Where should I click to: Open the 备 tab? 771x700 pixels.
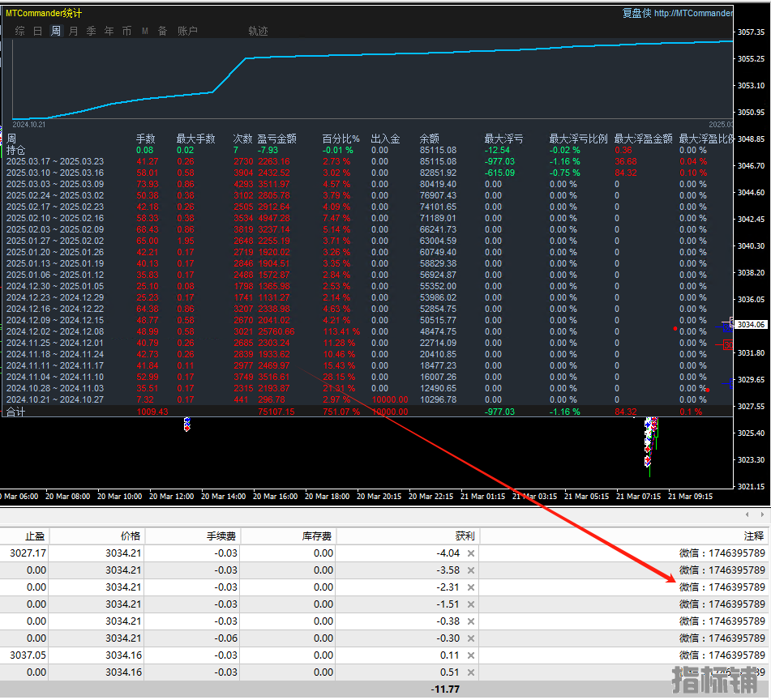pyautogui.click(x=162, y=31)
